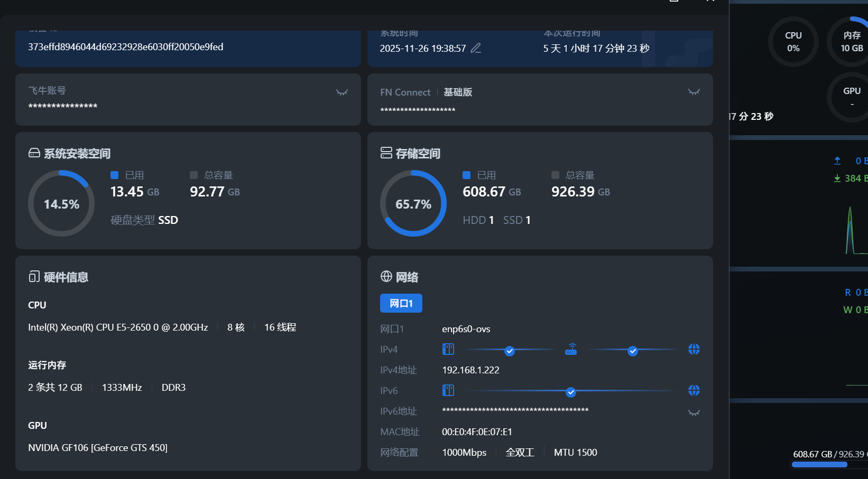Viewport: 868px width, 479px height.
Task: Click the chip icon beside 硬件信息 heading
Action: [x=34, y=277]
